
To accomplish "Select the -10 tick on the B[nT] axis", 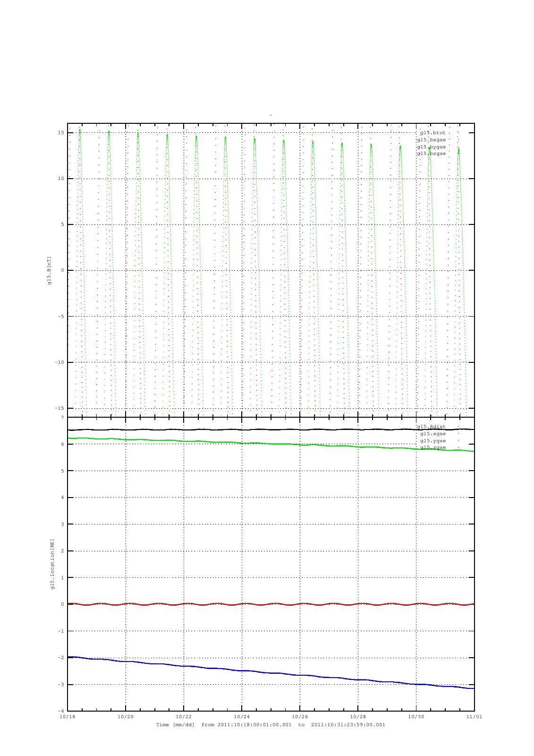I will (59, 362).
